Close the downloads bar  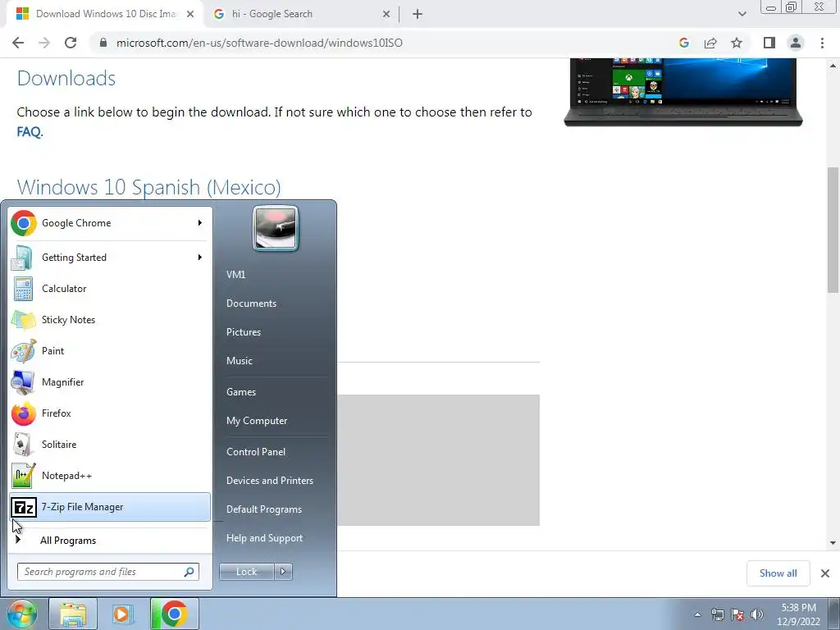pos(825,573)
